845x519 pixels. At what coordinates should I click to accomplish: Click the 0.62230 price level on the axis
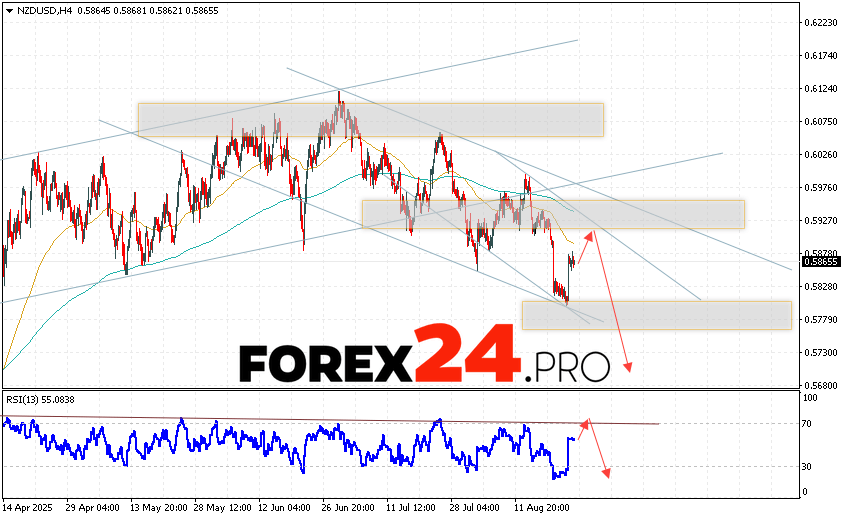(821, 22)
